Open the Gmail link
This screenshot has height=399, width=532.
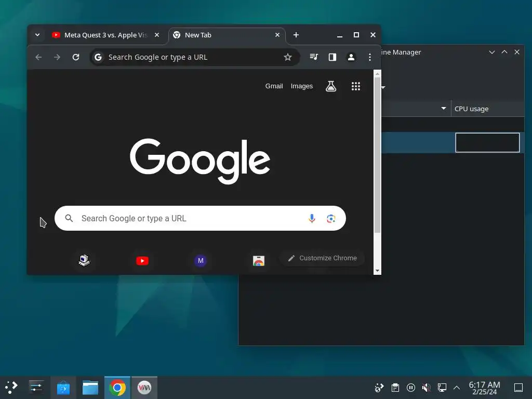click(274, 86)
